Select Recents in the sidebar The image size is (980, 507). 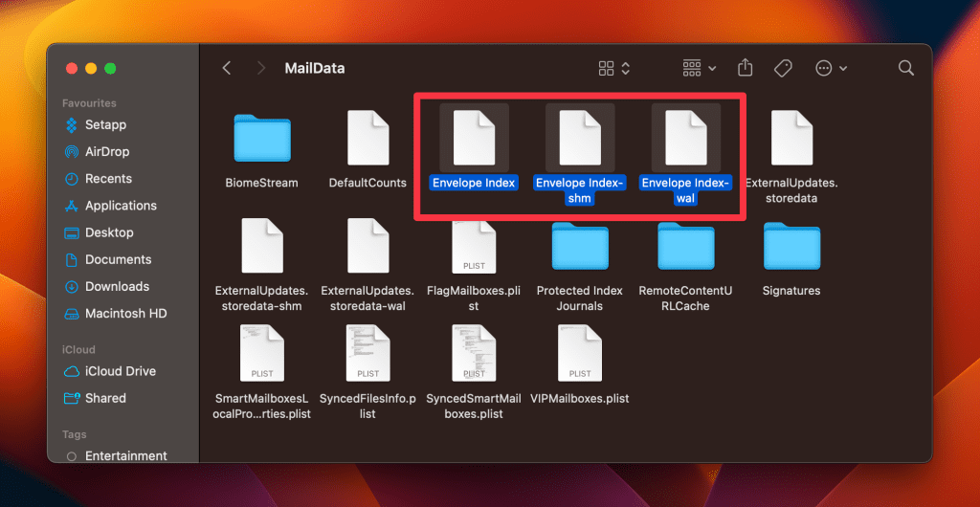point(99,179)
